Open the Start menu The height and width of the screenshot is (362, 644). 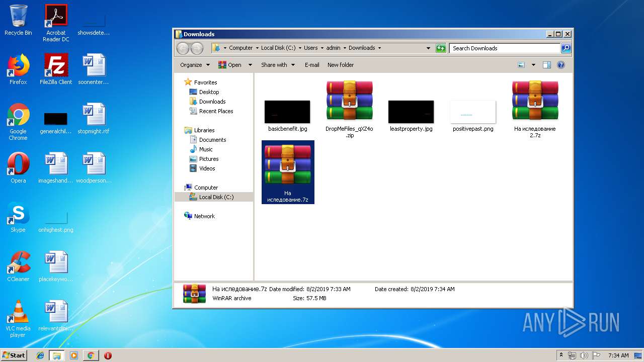[14, 355]
